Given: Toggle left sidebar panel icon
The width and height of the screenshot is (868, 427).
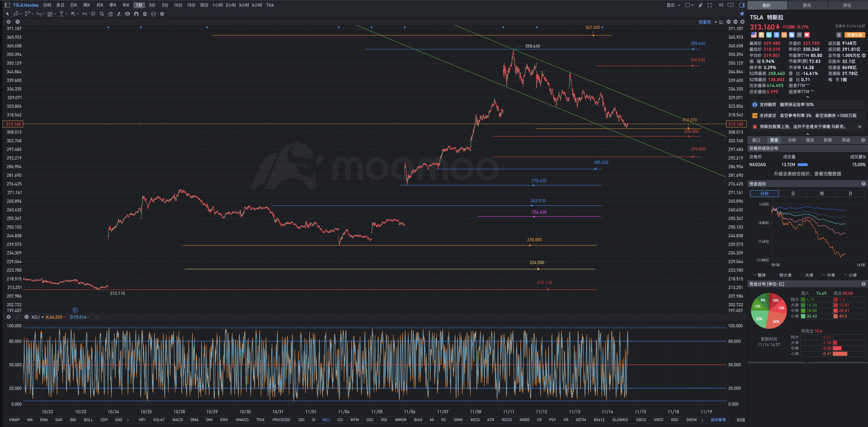Looking at the screenshot, I should coord(7,5).
